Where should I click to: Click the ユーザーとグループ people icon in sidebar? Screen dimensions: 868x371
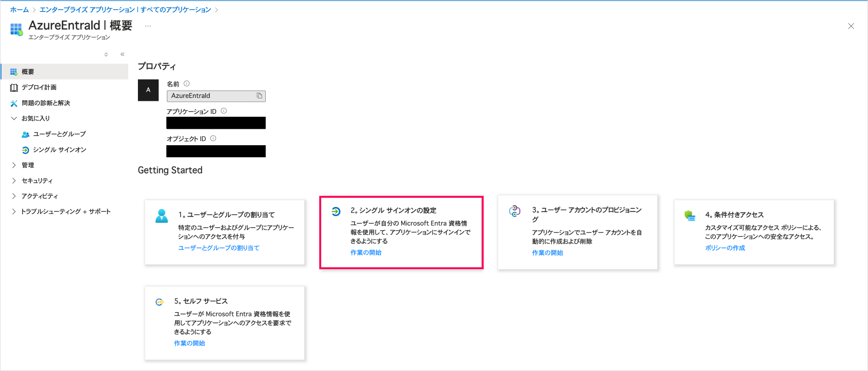pyautogui.click(x=26, y=134)
